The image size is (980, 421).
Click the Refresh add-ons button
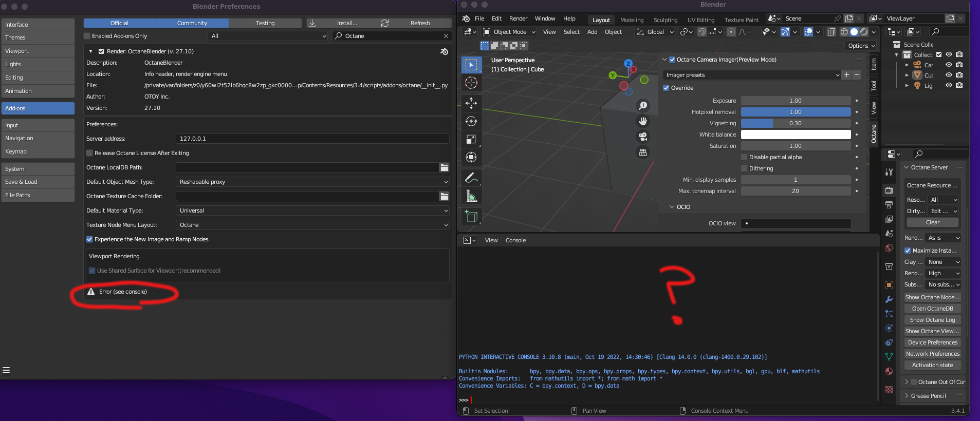coord(415,23)
